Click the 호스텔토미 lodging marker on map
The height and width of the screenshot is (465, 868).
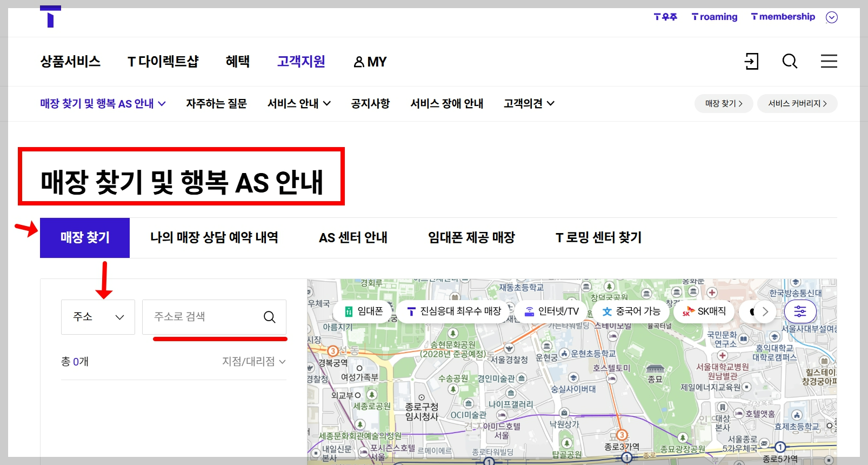(612, 379)
